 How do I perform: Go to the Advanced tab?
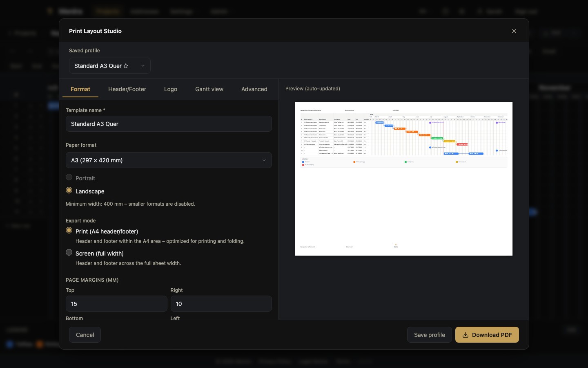click(254, 89)
